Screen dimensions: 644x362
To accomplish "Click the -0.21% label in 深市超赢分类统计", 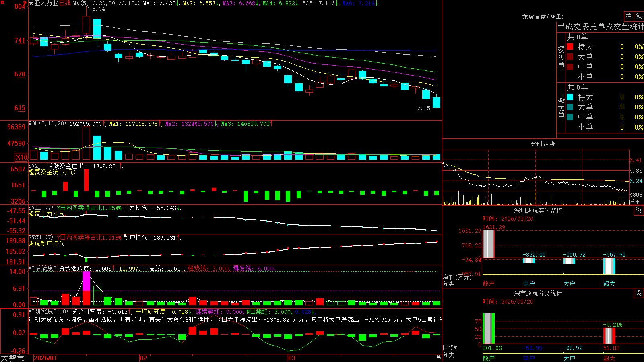I will pyautogui.click(x=613, y=325).
